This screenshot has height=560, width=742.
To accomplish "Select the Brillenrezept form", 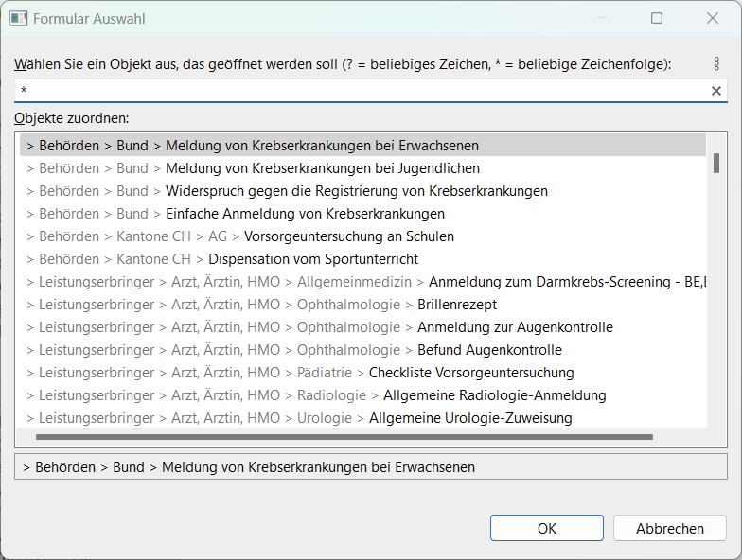I will [457, 305].
